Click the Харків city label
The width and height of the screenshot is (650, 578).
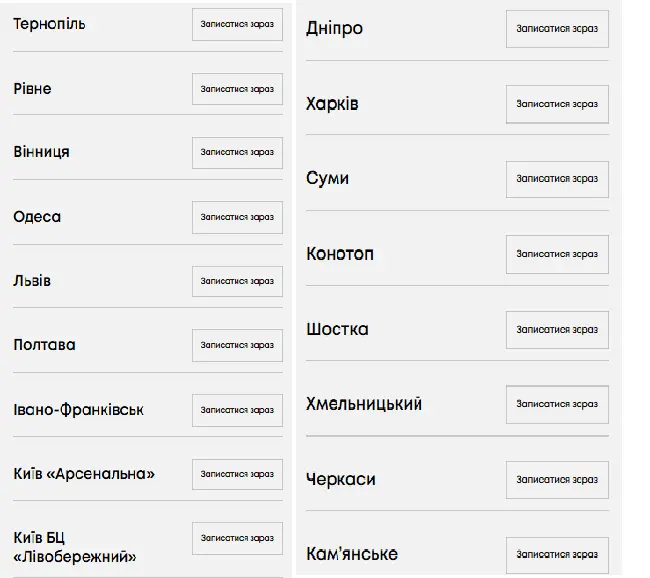click(332, 104)
